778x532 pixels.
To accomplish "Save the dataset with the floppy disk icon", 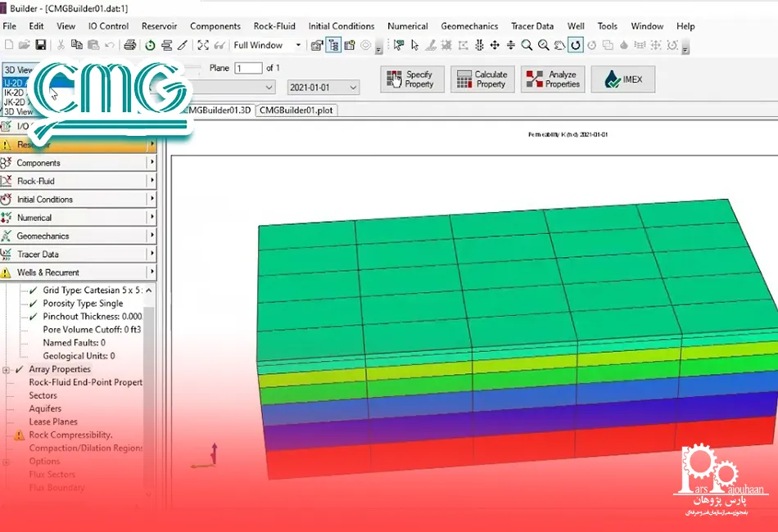I will 41,45.
